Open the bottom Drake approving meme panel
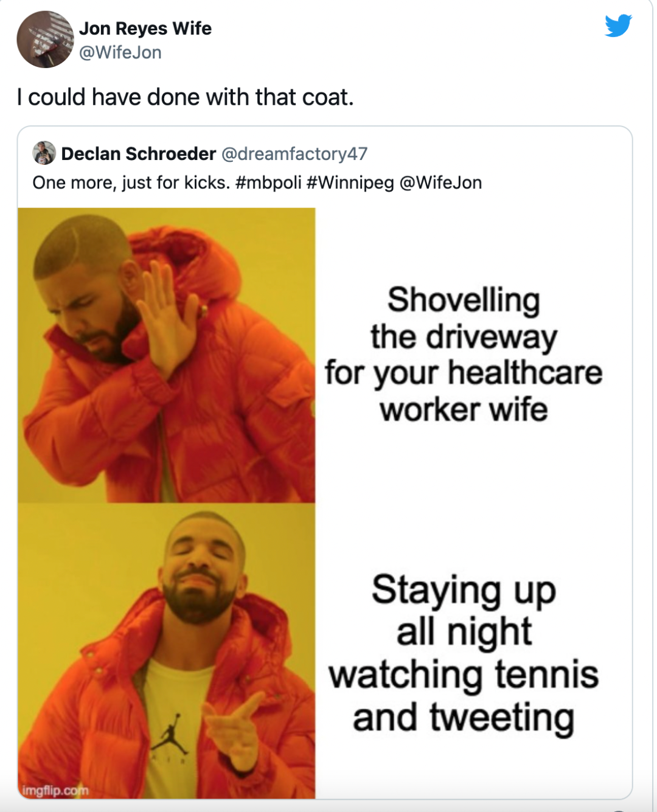The image size is (657, 812). coord(167,651)
